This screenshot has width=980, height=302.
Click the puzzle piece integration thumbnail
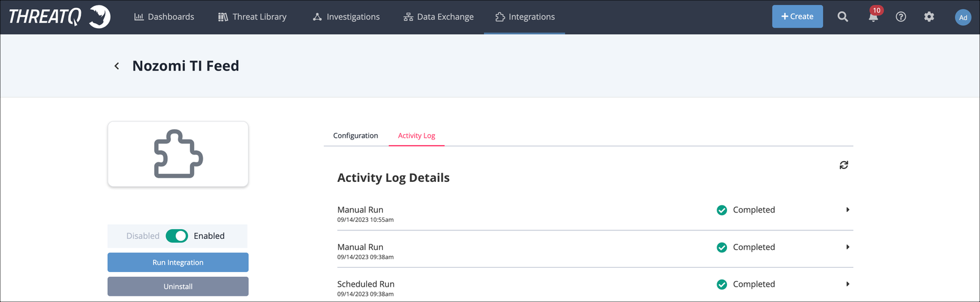click(x=178, y=154)
